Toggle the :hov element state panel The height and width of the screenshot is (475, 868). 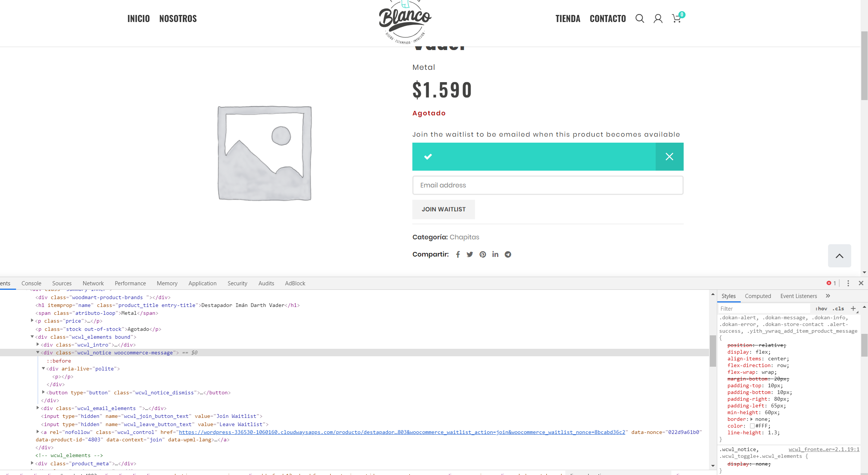coord(821,308)
